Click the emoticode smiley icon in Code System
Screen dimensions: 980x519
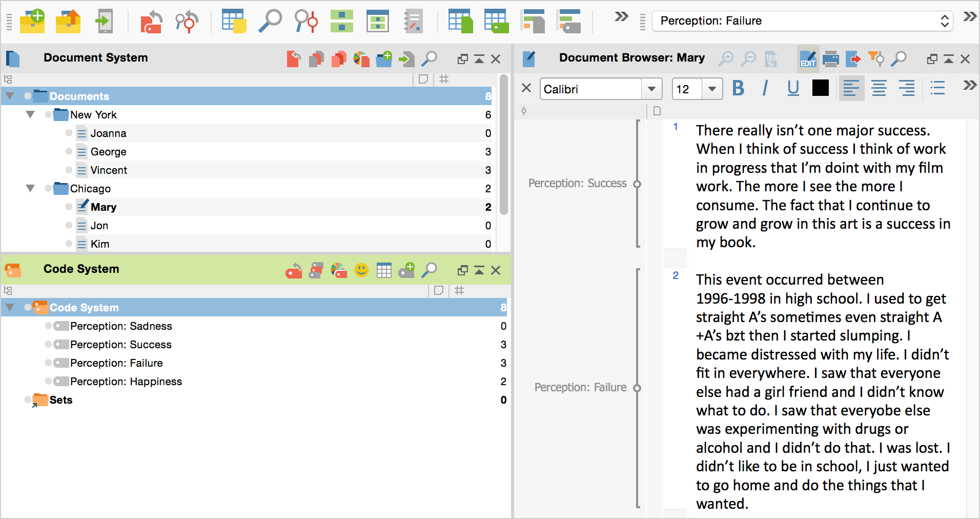tap(361, 270)
